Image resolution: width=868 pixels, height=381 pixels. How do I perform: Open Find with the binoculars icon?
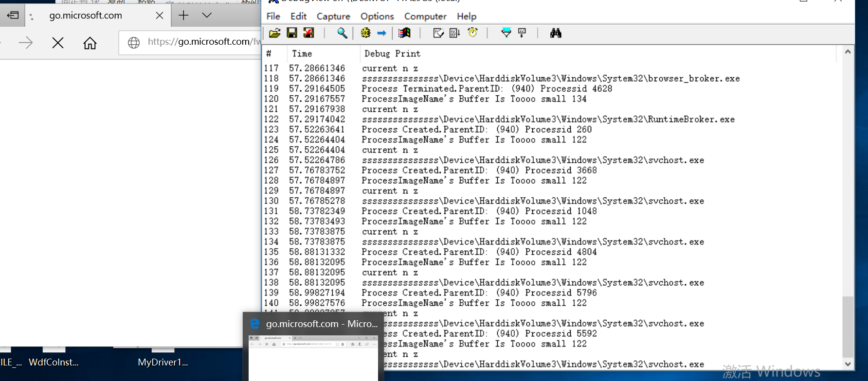(556, 33)
